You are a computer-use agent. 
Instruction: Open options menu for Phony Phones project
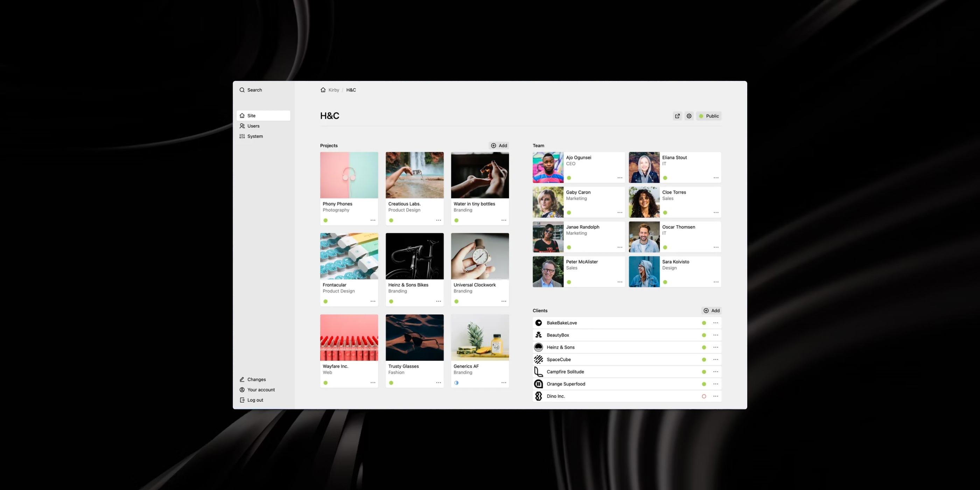pos(373,220)
